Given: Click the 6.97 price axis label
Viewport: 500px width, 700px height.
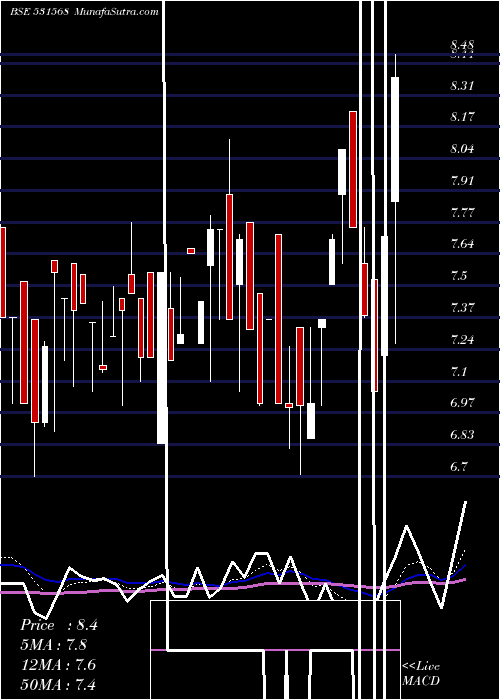Looking at the screenshot, I should pos(462,403).
